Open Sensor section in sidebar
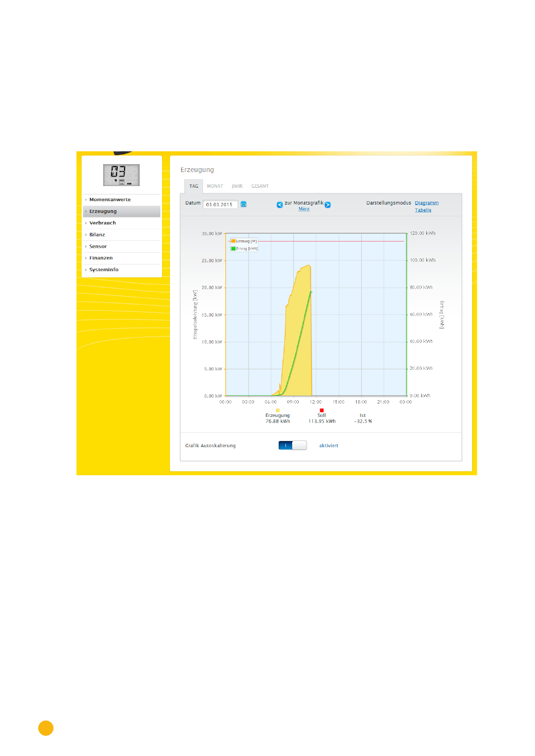Screen dimensions: 535x756 point(122,247)
